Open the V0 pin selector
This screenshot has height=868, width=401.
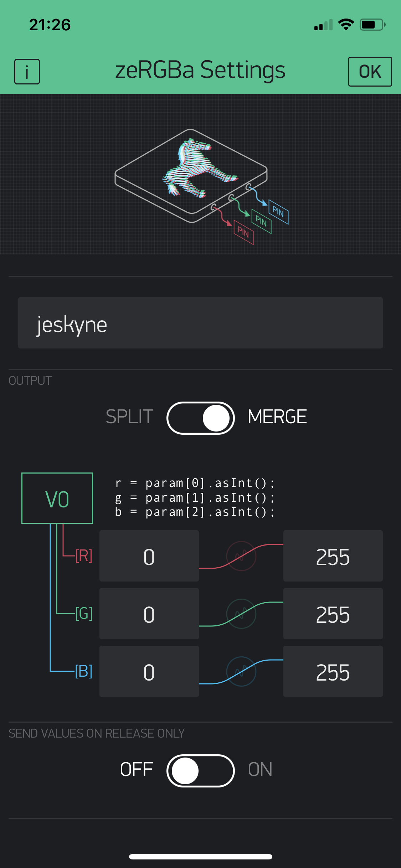(x=57, y=498)
